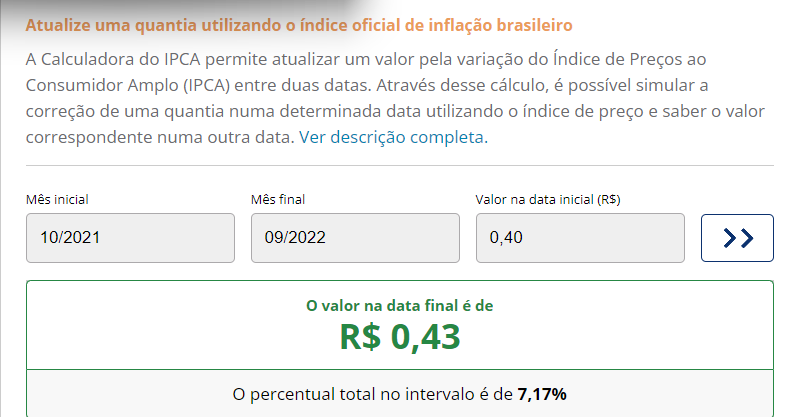Select the Mês final field showing 09/2022

pos(355,238)
